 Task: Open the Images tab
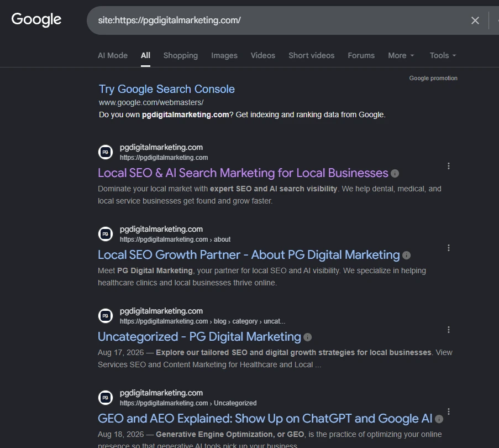[224, 55]
